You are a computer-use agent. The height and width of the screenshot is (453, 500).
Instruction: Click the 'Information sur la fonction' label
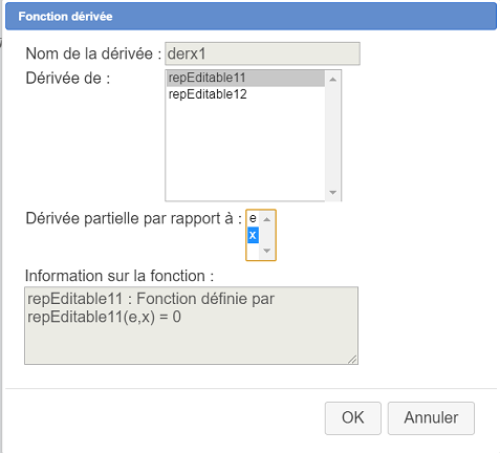(x=119, y=276)
